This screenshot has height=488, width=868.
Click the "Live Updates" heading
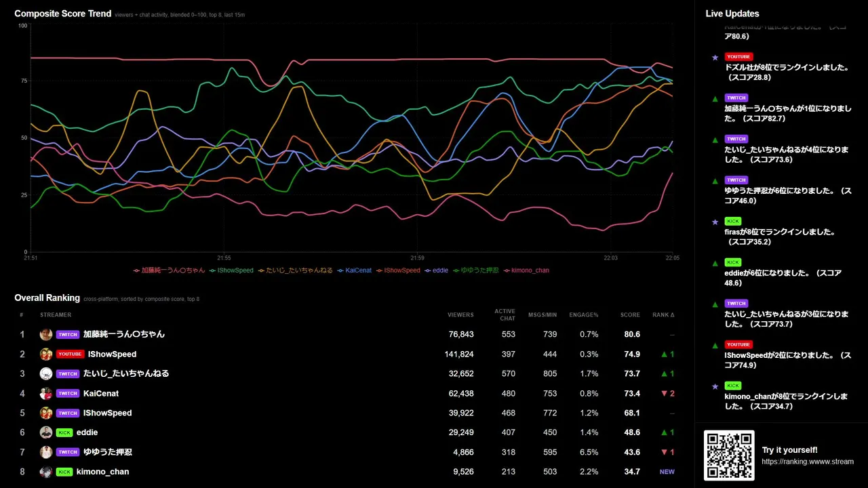732,14
